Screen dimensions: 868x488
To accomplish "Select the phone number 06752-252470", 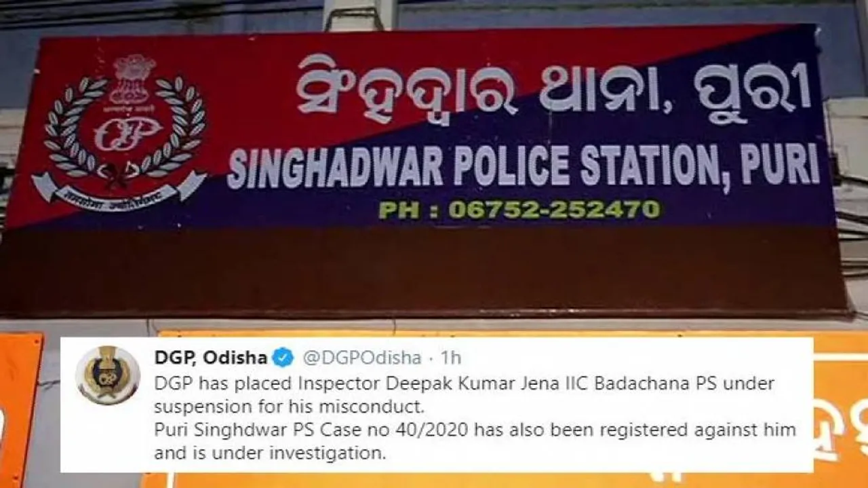I will (553, 209).
